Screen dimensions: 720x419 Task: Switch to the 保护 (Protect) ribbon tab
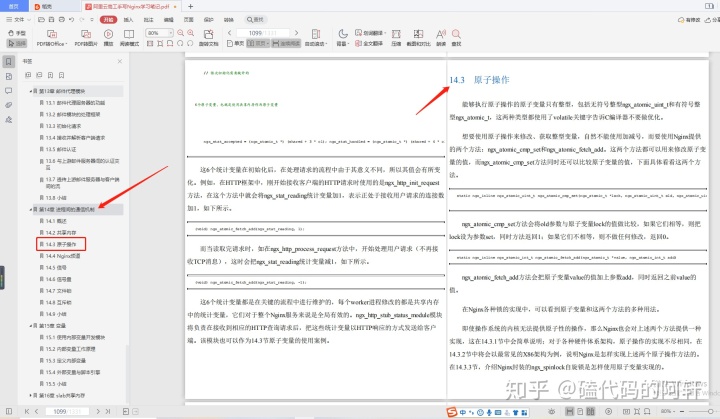pos(208,20)
